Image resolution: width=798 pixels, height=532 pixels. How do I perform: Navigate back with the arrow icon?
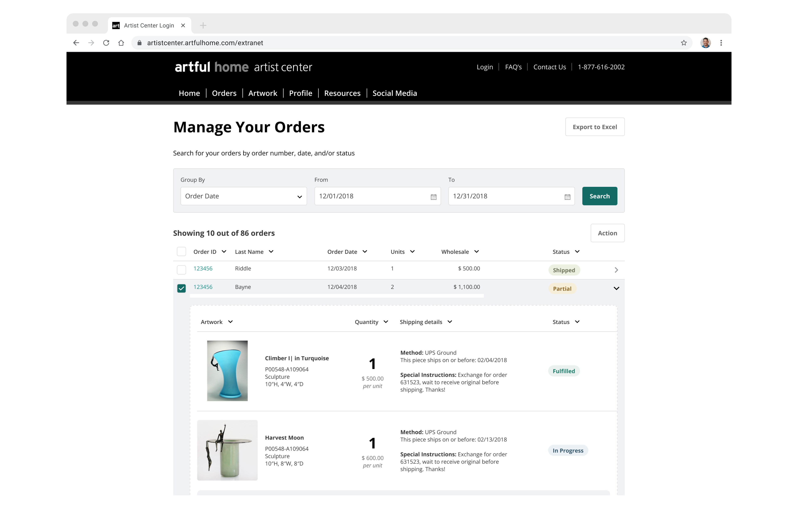tap(76, 43)
